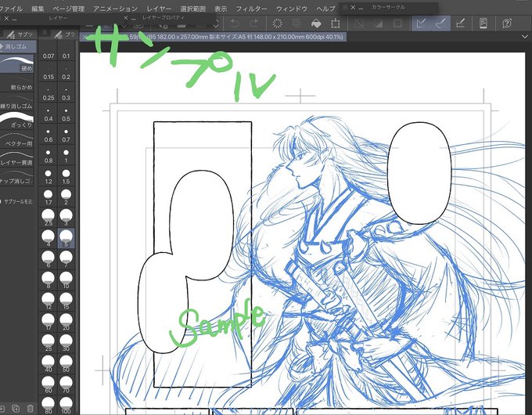This screenshot has height=415, width=532.
Task: Open the brush size palette hamburger menu
Action: pos(45,33)
